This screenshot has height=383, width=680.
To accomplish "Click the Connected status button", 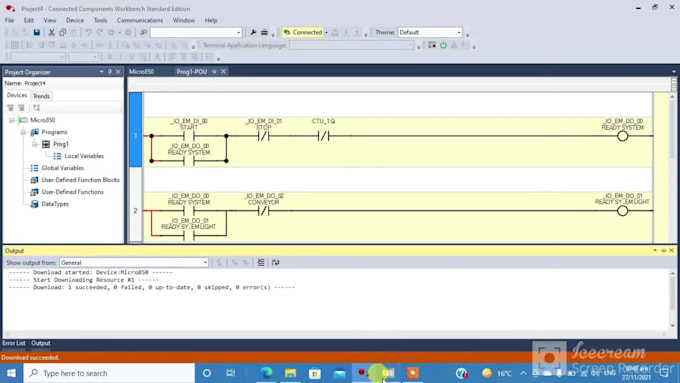I will point(303,33).
